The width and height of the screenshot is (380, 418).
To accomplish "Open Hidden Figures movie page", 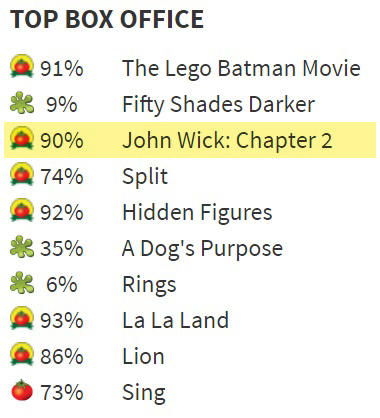I will [197, 213].
